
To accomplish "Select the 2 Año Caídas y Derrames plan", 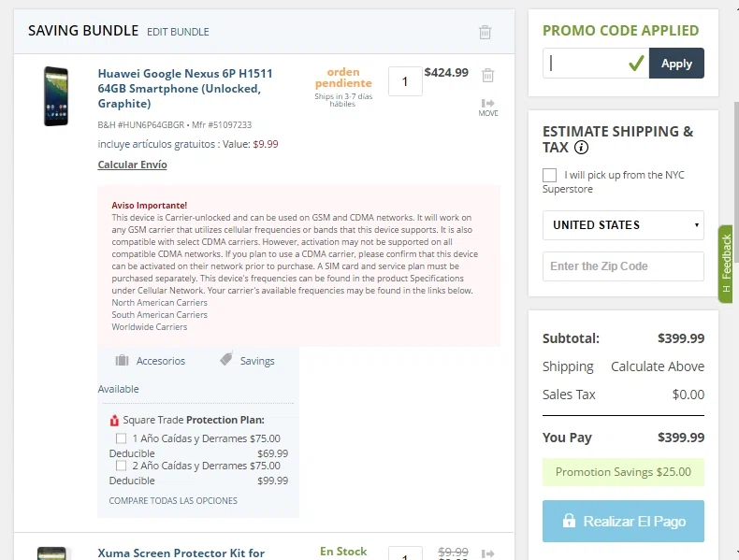I will [x=121, y=466].
